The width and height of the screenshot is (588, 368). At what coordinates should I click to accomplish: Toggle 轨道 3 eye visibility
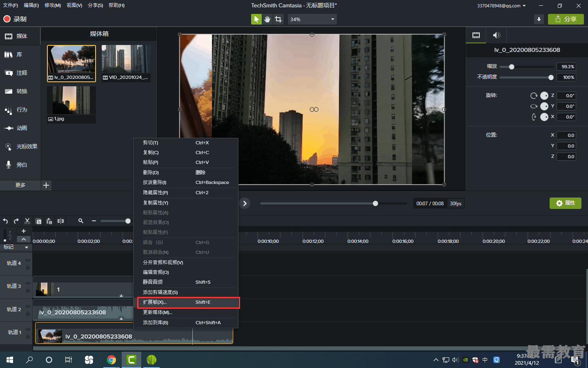[28, 283]
